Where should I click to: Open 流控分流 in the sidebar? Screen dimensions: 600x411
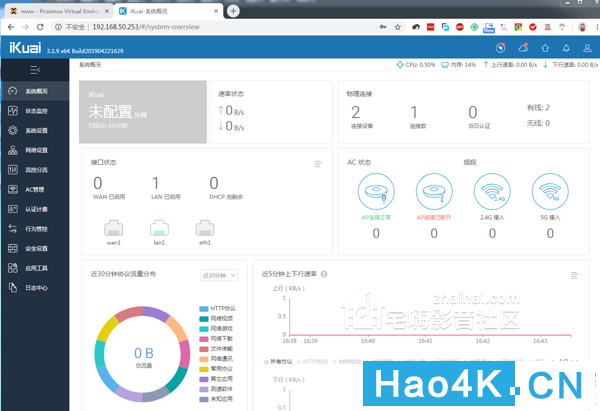(x=35, y=170)
